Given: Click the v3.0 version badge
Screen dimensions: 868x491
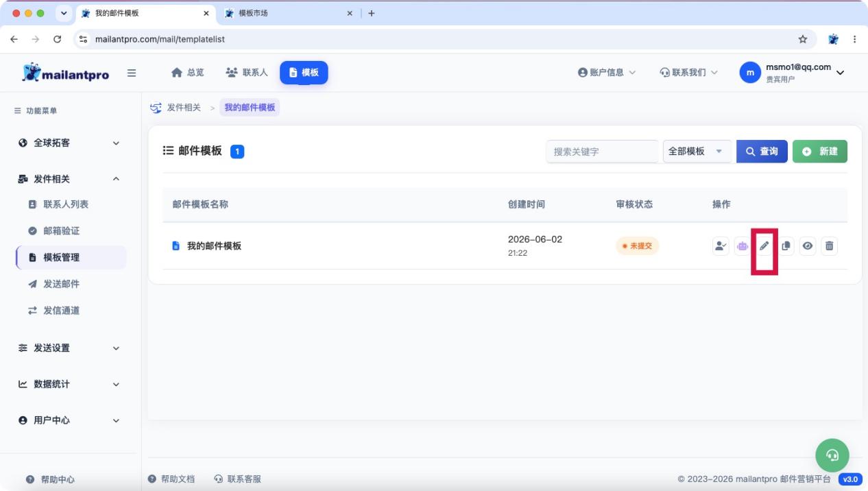Looking at the screenshot, I should 850,479.
